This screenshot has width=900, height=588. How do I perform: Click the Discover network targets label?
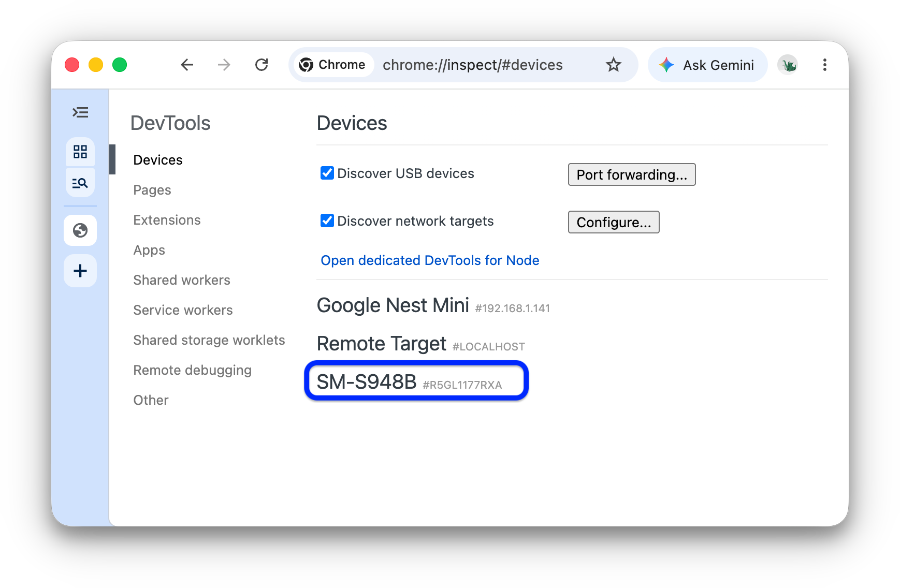415,221
